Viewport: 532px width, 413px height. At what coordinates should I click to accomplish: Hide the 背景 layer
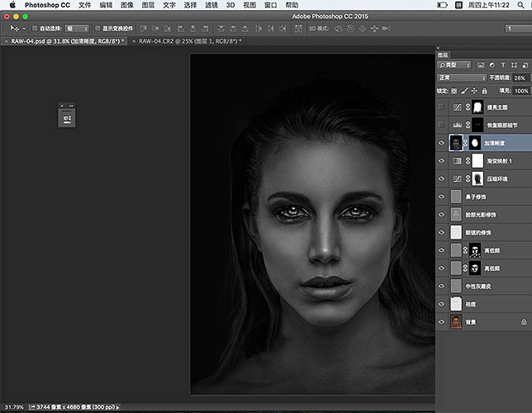[442, 322]
